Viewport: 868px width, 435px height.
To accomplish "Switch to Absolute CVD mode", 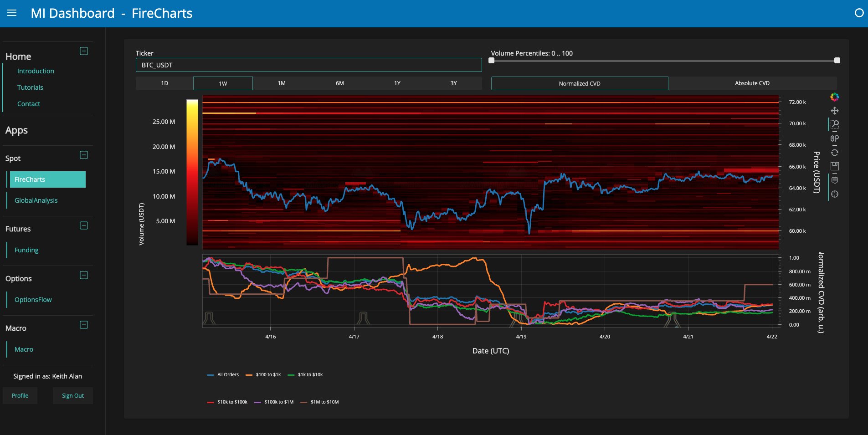I will tap(752, 83).
